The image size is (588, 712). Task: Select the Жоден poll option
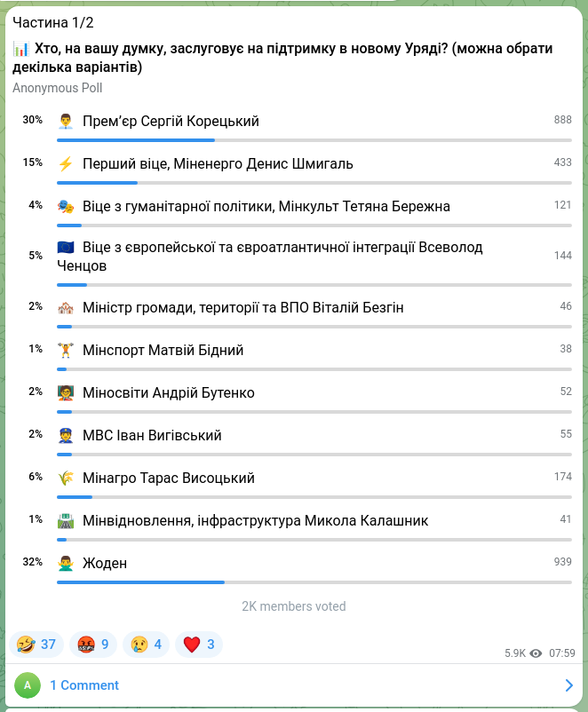(x=294, y=567)
